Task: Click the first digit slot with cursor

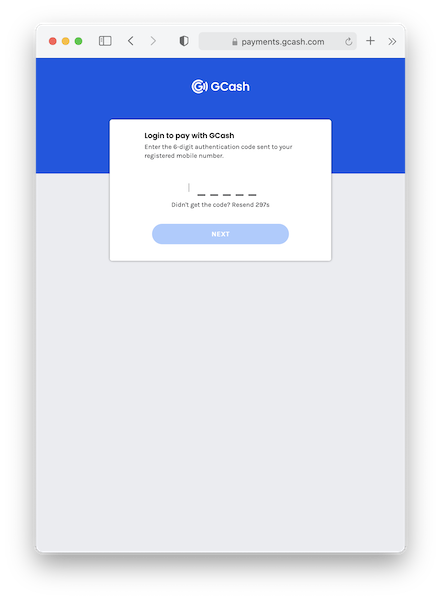Action: tap(189, 188)
